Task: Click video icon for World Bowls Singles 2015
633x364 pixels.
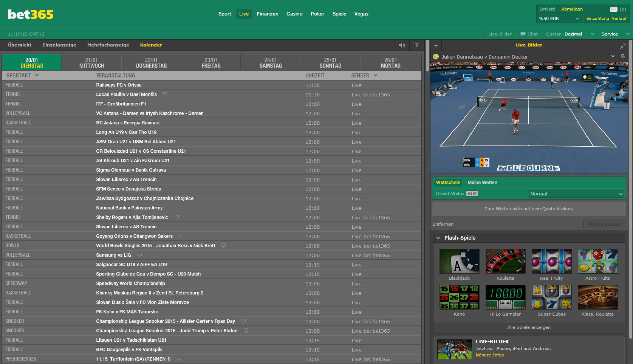Action: tap(223, 246)
